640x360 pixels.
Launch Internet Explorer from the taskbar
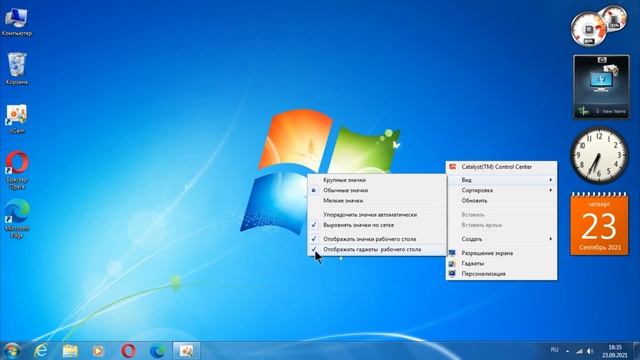[x=41, y=351]
